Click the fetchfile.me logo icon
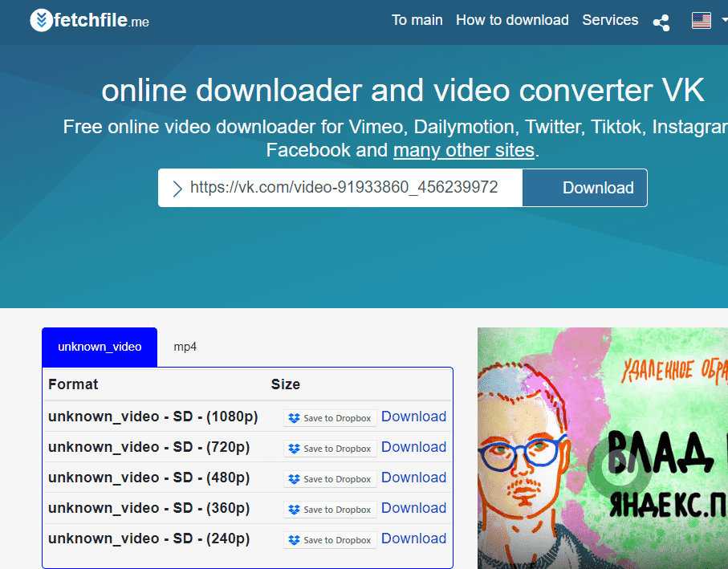The width and height of the screenshot is (728, 569). pyautogui.click(x=41, y=21)
